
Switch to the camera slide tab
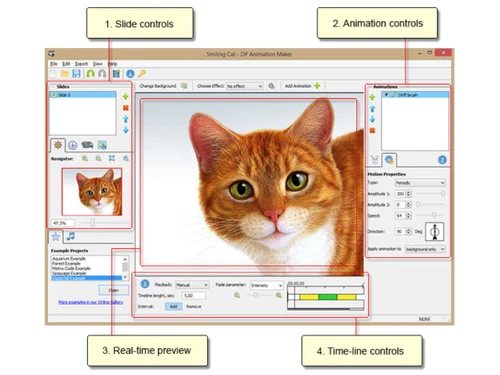tap(87, 145)
